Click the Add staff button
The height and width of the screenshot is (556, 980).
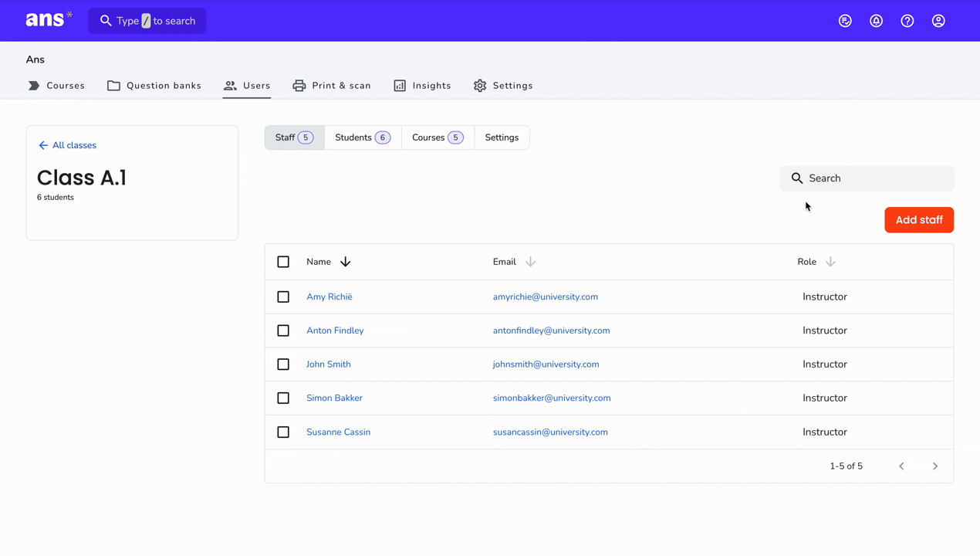[919, 220]
